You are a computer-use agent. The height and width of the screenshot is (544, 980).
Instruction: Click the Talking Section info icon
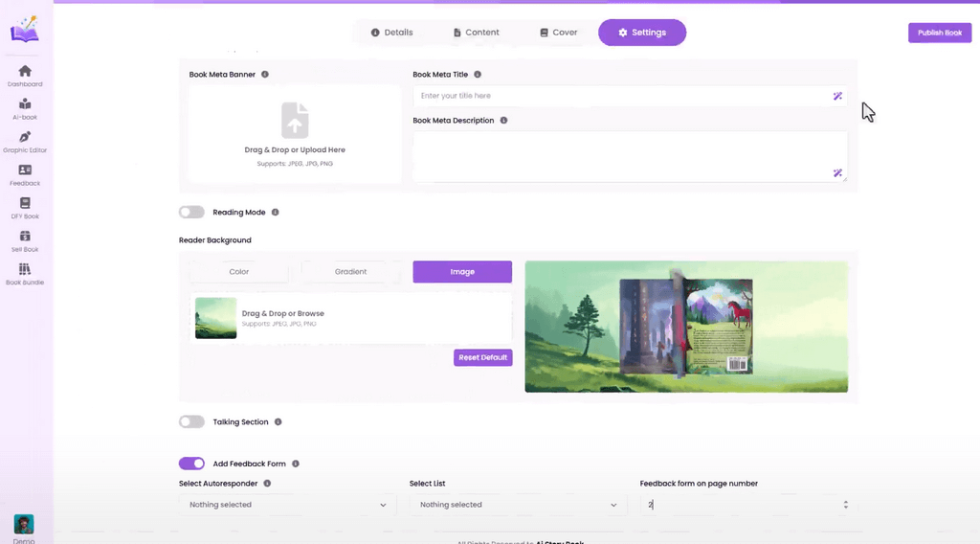[x=278, y=422]
